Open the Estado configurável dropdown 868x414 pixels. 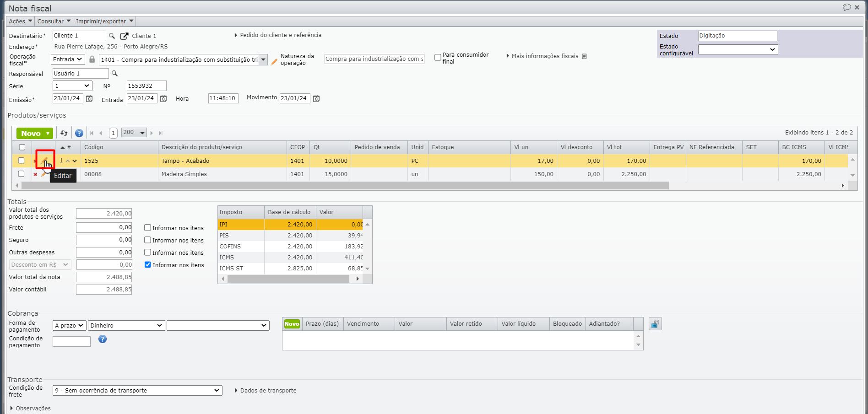[x=738, y=49]
